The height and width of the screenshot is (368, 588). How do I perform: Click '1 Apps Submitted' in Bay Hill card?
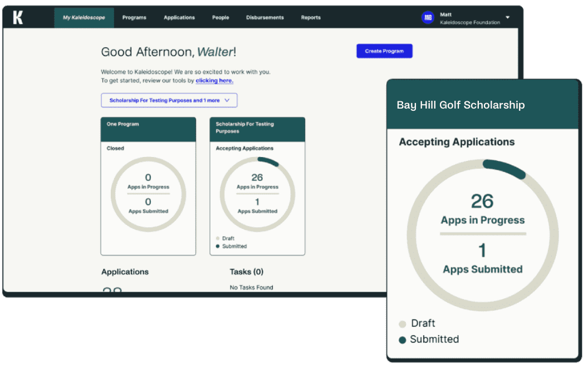[483, 259]
